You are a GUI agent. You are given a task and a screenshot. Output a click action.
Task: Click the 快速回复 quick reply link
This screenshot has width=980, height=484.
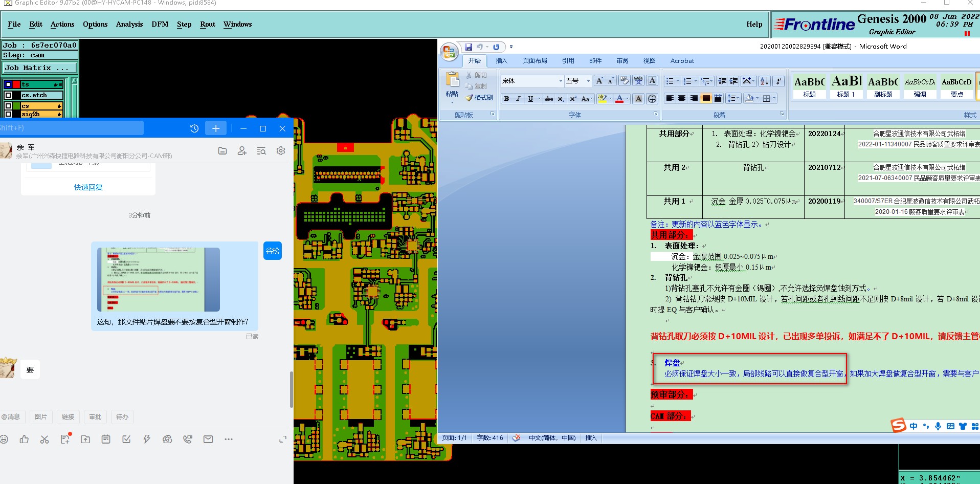click(x=88, y=187)
